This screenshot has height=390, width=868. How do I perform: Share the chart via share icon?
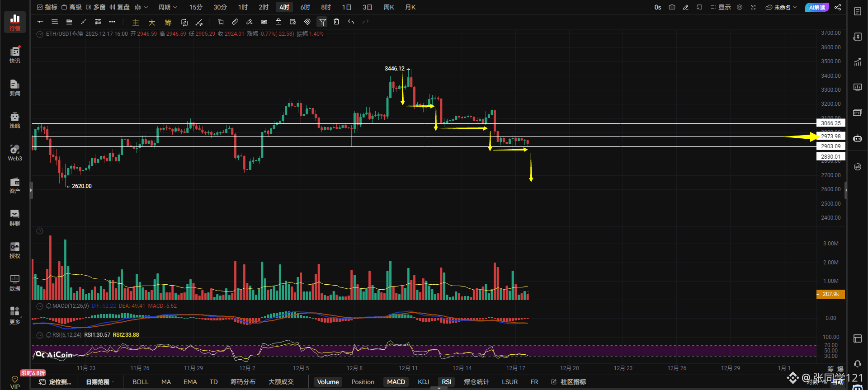[x=838, y=7]
